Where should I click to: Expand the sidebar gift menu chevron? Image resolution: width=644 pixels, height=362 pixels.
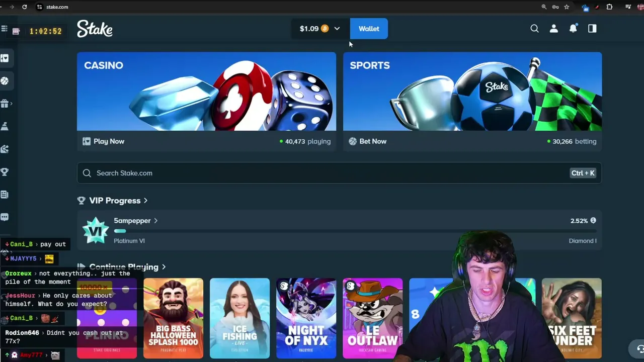[11, 104]
